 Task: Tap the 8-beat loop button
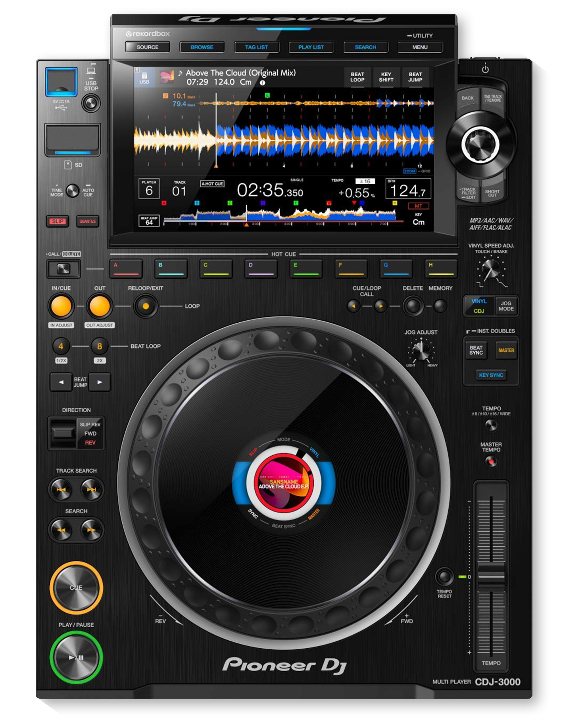point(100,346)
